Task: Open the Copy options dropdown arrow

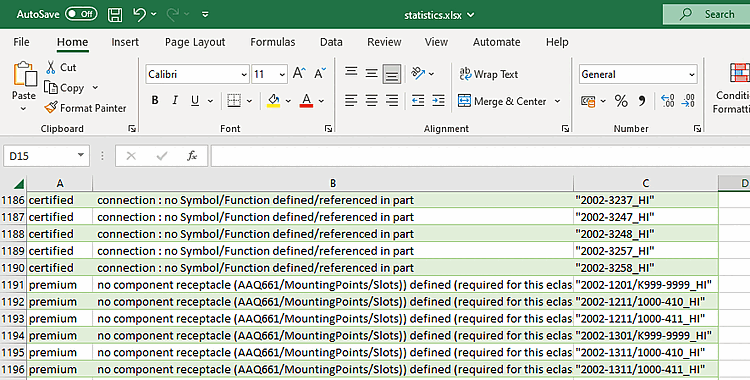Action: point(95,88)
